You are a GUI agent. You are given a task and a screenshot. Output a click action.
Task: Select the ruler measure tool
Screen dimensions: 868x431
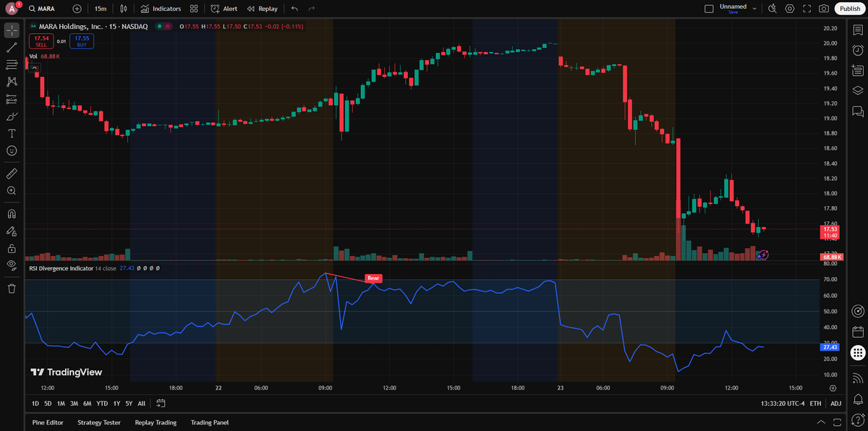(x=12, y=174)
